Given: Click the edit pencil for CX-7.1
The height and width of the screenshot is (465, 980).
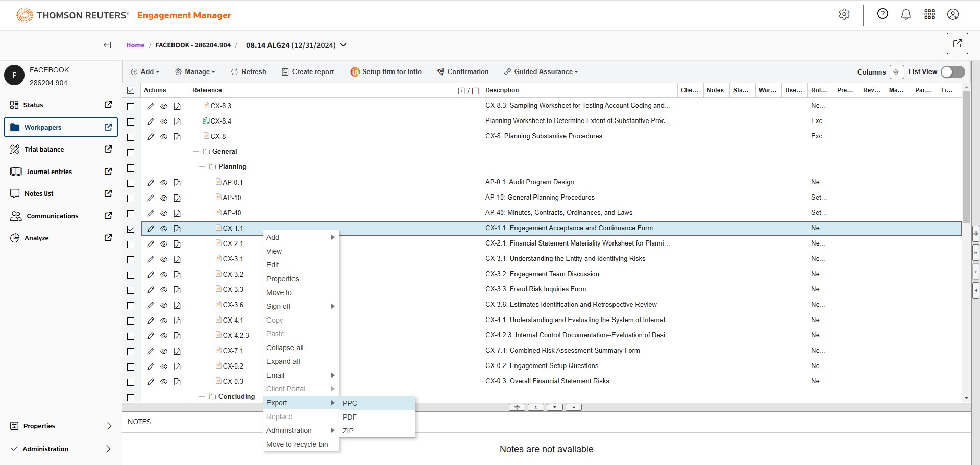Looking at the screenshot, I should (150, 351).
